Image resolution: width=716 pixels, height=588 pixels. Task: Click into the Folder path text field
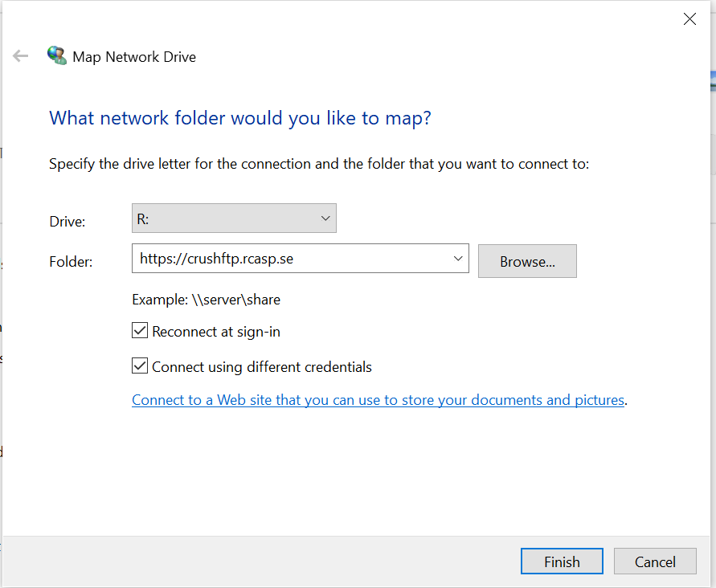pos(289,259)
